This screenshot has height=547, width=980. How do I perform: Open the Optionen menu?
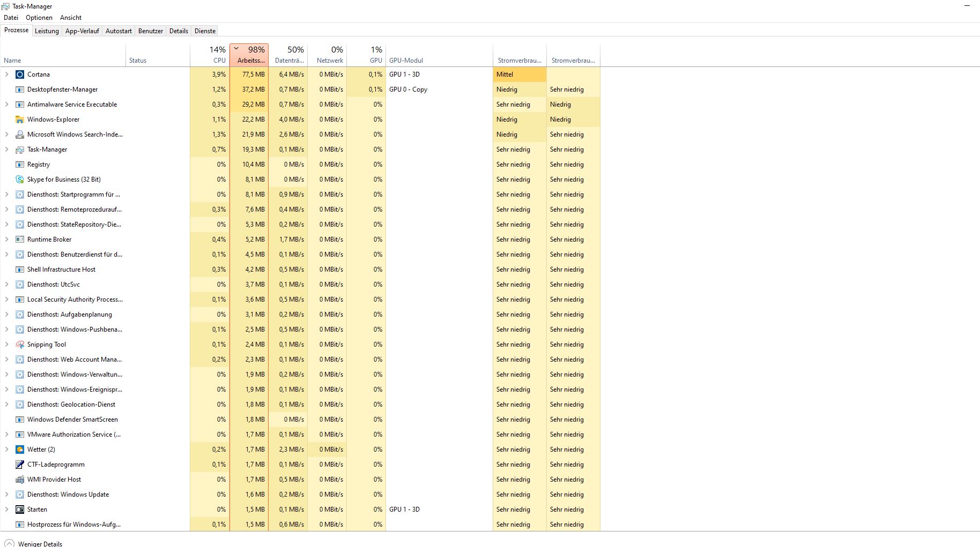coord(39,18)
